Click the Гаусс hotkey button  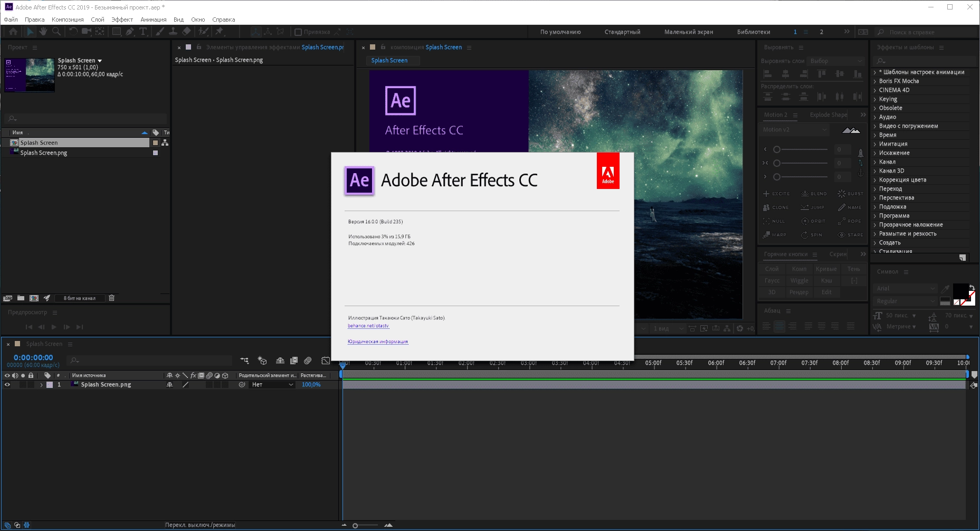click(772, 281)
